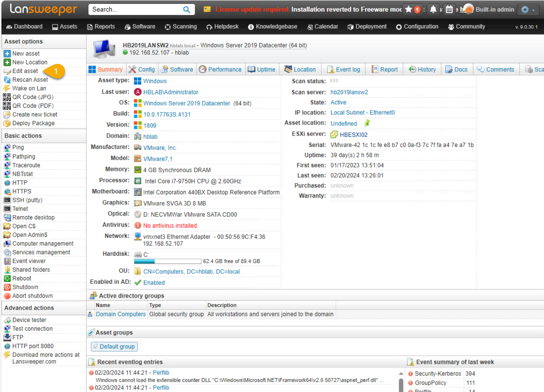Click the Event viewer icon

(x=7, y=261)
